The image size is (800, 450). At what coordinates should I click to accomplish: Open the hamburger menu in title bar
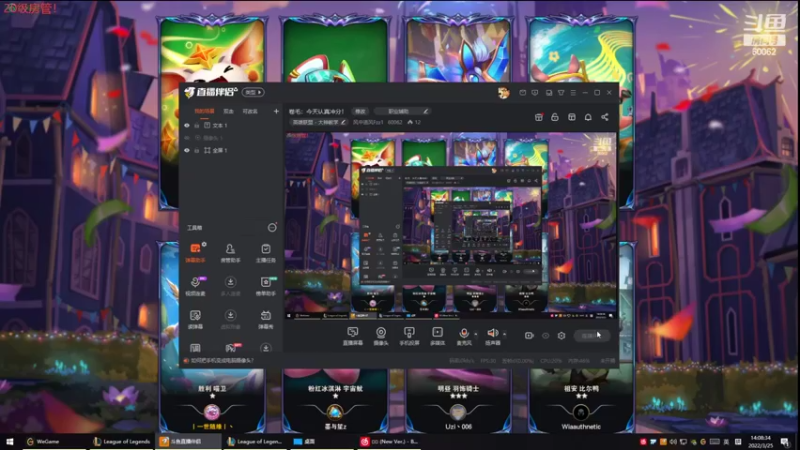573,93
